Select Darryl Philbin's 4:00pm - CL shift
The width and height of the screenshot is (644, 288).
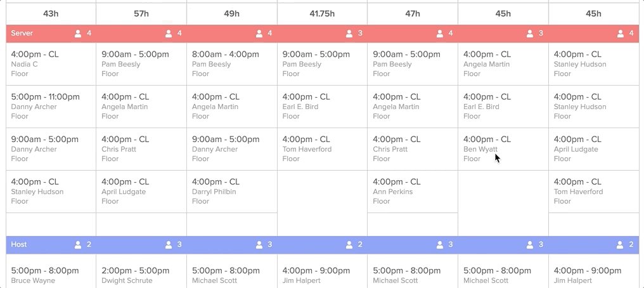[231, 192]
